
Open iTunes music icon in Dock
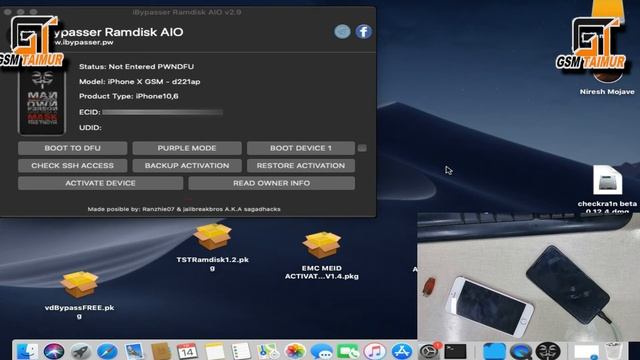pyautogui.click(x=375, y=351)
